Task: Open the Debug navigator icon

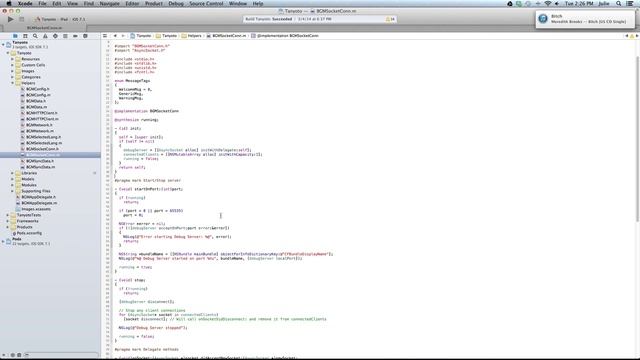Action: (65, 36)
